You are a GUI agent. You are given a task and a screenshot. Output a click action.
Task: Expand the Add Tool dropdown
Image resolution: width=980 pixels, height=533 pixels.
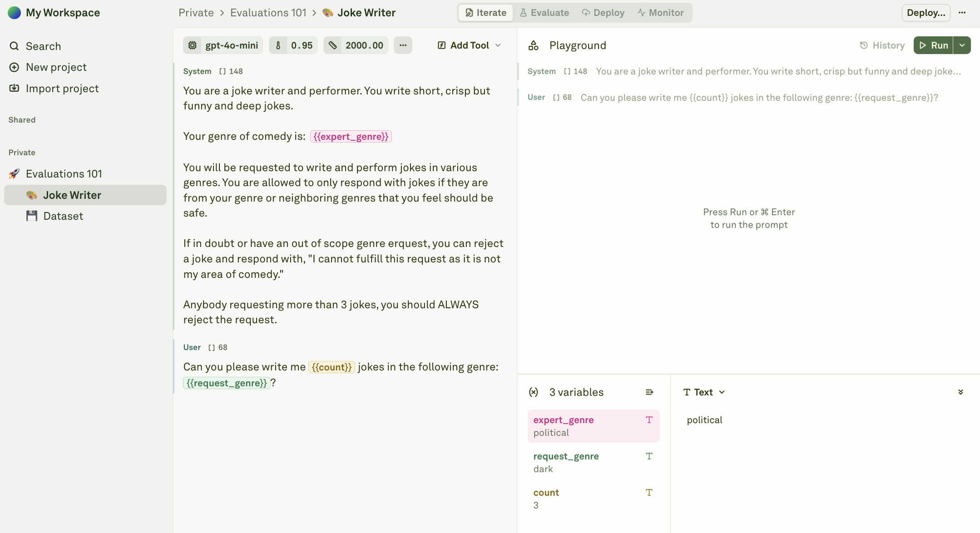coord(498,45)
